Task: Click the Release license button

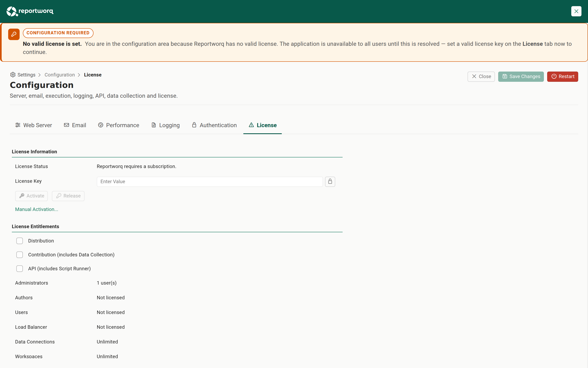Action: [68, 196]
